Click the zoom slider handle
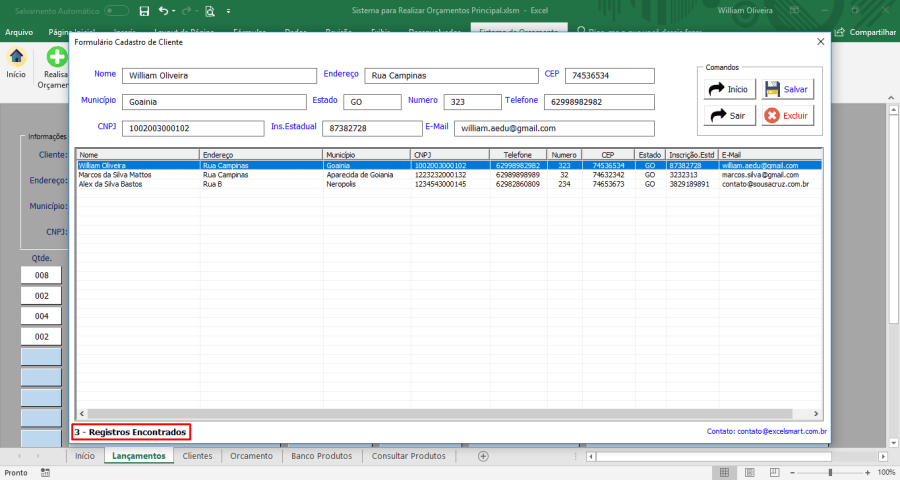Screen dimensions: 900x480 [830, 473]
